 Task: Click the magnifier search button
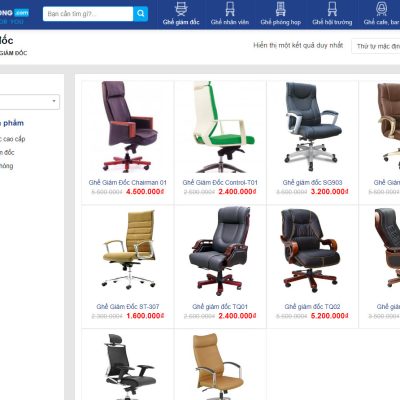[140, 14]
